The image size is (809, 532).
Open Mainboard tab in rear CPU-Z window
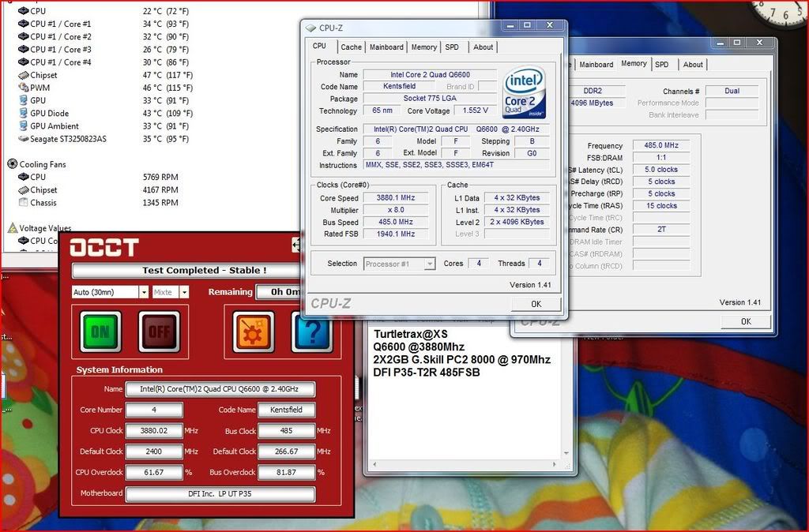596,65
